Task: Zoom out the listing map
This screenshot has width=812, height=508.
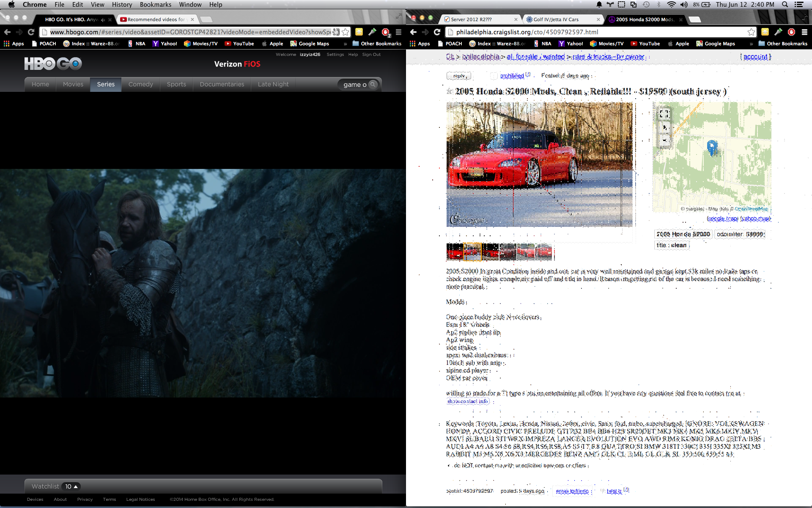Action: point(664,140)
